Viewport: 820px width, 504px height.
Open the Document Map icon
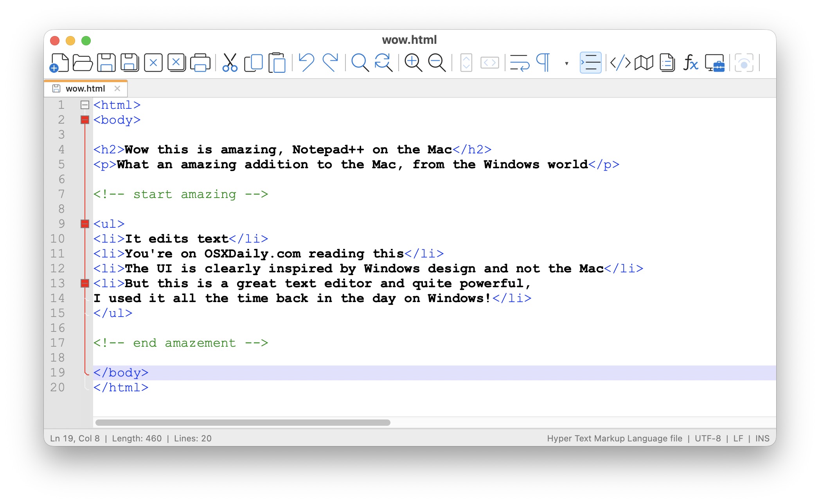(x=644, y=63)
